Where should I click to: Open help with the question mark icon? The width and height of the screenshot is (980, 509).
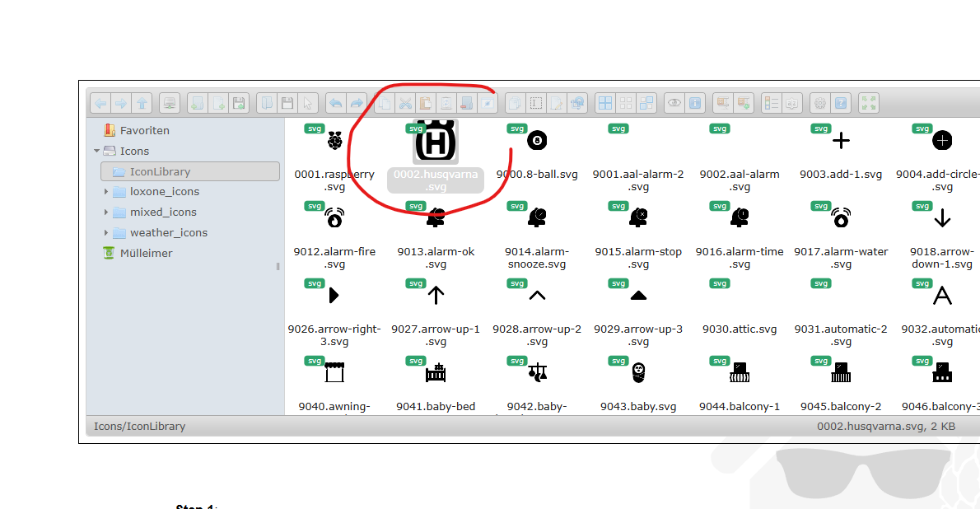(x=841, y=103)
